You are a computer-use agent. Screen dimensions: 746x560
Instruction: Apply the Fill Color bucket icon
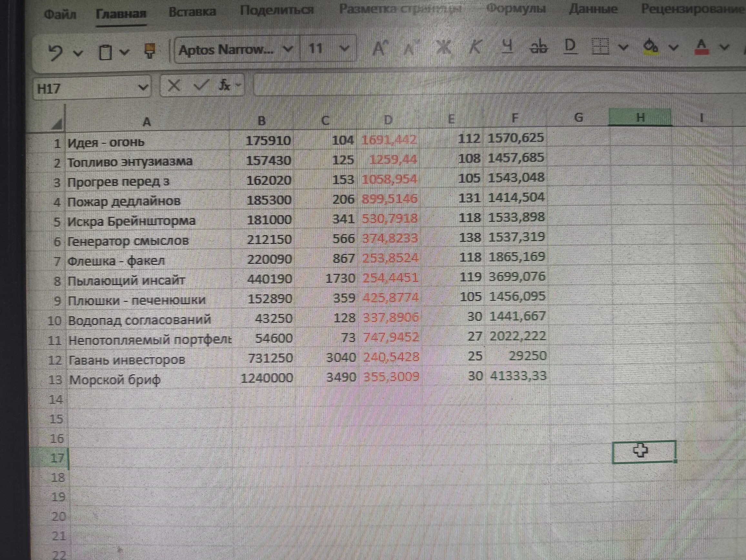click(x=651, y=47)
